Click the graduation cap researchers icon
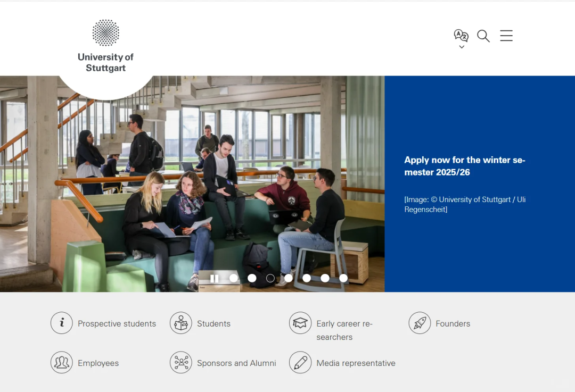Viewport: 575px width, 392px height. 300,323
